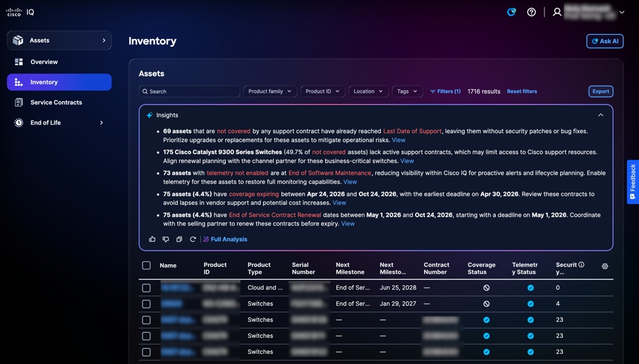Click the Jun 25, 2028 milestone date
Viewport: 639px width, 364px height.
coord(398,287)
